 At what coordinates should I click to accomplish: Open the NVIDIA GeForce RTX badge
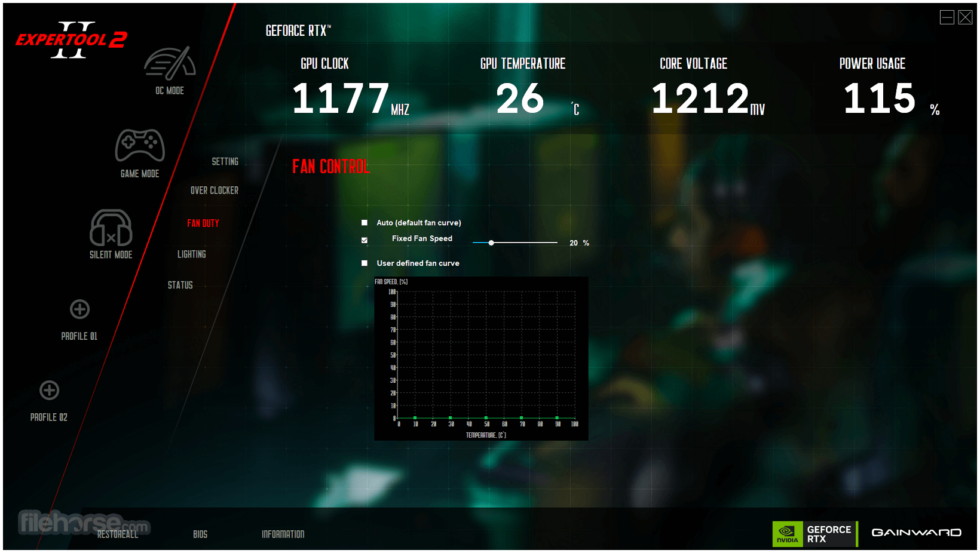pyautogui.click(x=814, y=534)
